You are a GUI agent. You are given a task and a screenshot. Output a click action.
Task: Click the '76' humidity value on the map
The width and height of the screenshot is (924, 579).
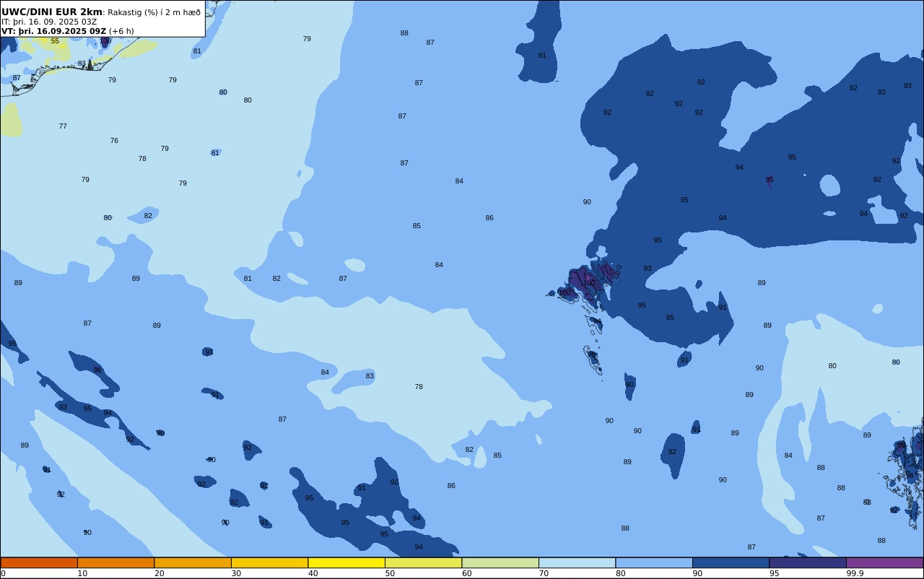pyautogui.click(x=114, y=141)
